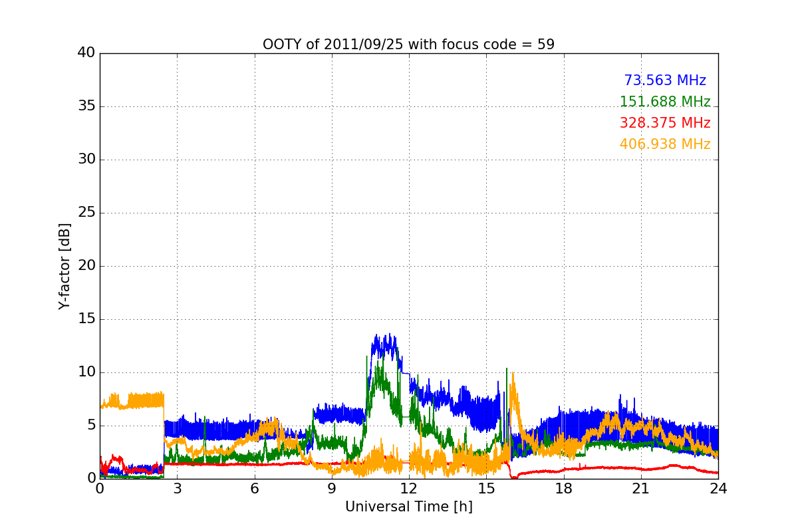798x532 pixels.
Task: Select the 73.563 MHz legend label
Action: [x=665, y=80]
